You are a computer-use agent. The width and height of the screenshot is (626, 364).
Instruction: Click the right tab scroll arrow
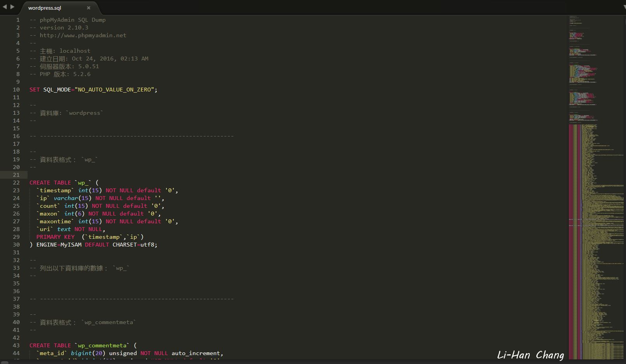(x=12, y=7)
